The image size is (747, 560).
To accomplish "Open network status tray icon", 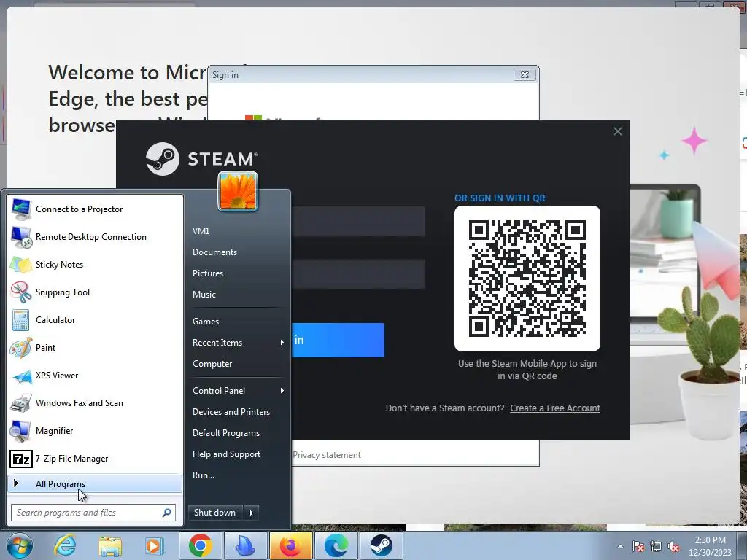I will point(656,547).
